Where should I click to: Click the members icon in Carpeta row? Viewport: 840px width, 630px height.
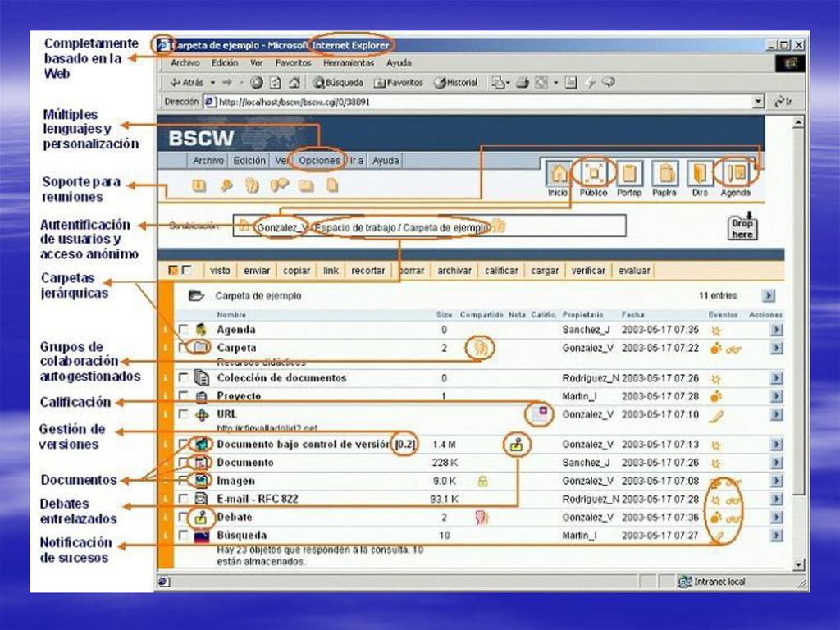pos(481,348)
